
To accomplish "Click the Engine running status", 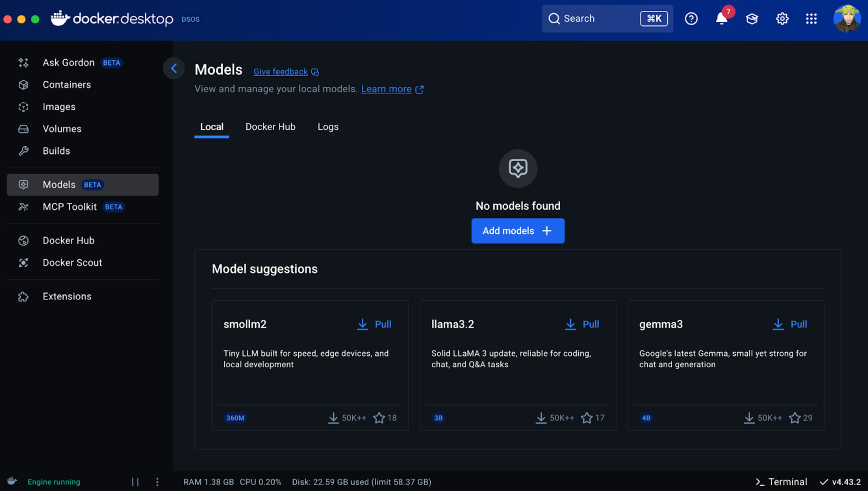I will [x=54, y=482].
